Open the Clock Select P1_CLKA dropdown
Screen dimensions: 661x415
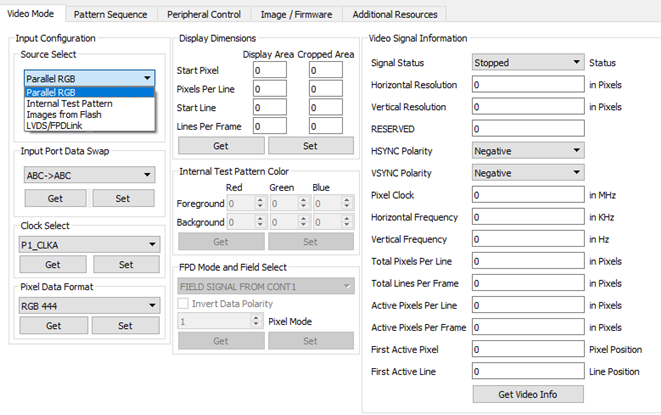coord(88,243)
